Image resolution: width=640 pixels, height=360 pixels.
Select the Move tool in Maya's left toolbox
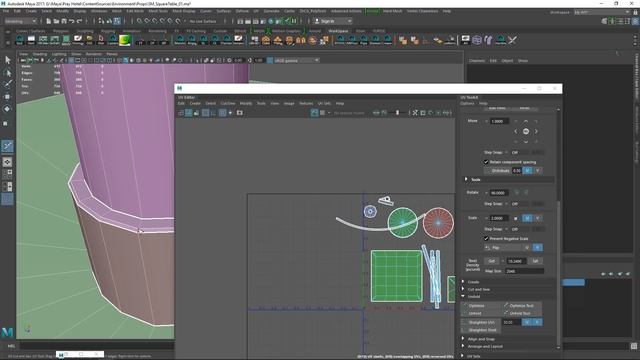[x=7, y=97]
